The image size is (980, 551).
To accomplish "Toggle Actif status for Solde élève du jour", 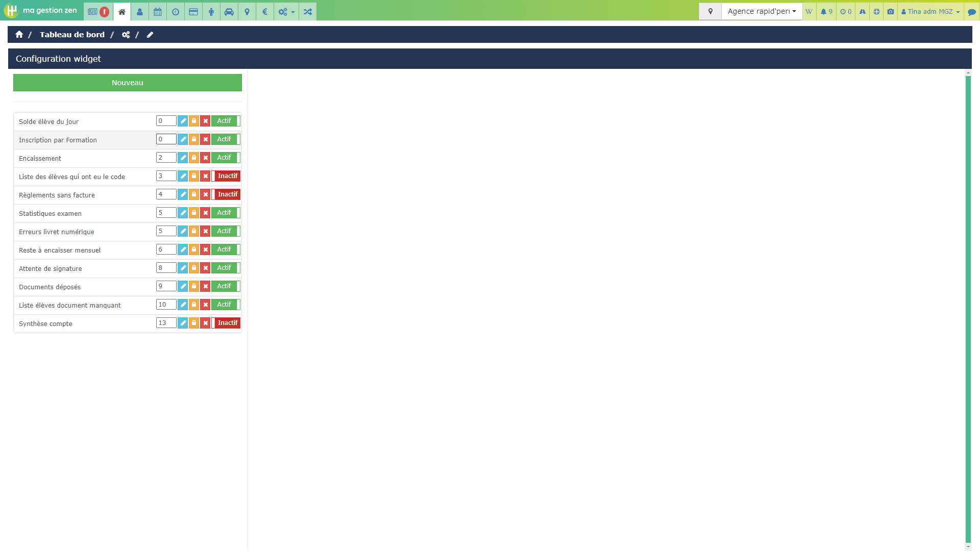I will tap(226, 121).
